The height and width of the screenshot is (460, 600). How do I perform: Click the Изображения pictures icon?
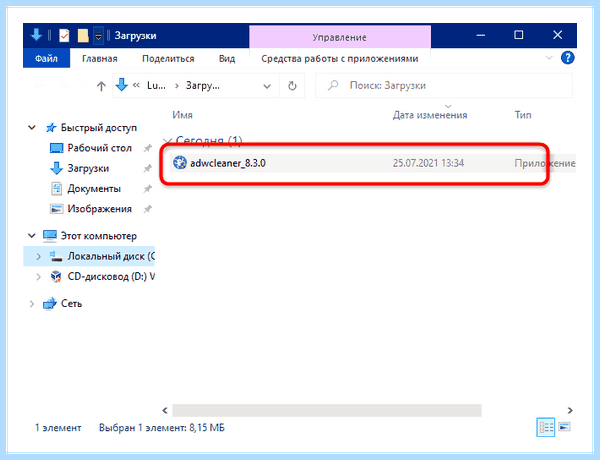(x=56, y=209)
